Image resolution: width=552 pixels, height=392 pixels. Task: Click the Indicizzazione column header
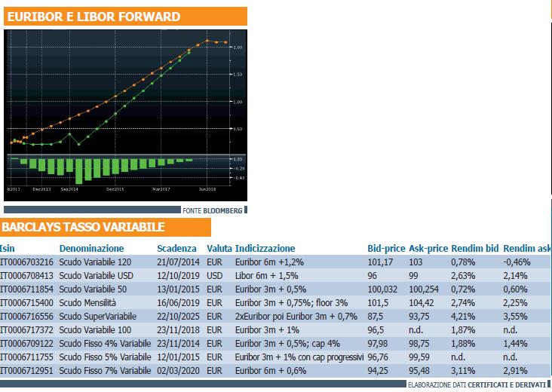265,249
